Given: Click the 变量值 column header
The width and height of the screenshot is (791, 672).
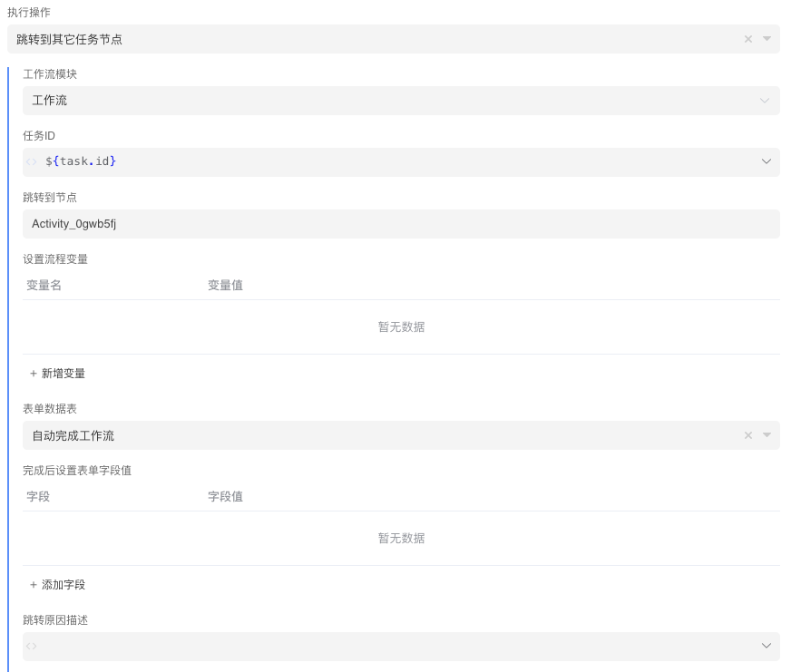Looking at the screenshot, I should (225, 286).
